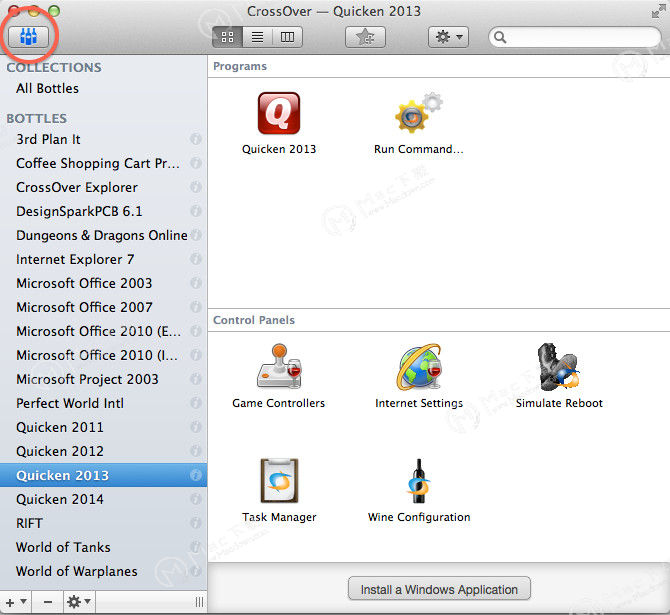Image resolution: width=670 pixels, height=615 pixels.
Task: Select the Microsoft Office 2007 bottle
Action: [x=103, y=307]
